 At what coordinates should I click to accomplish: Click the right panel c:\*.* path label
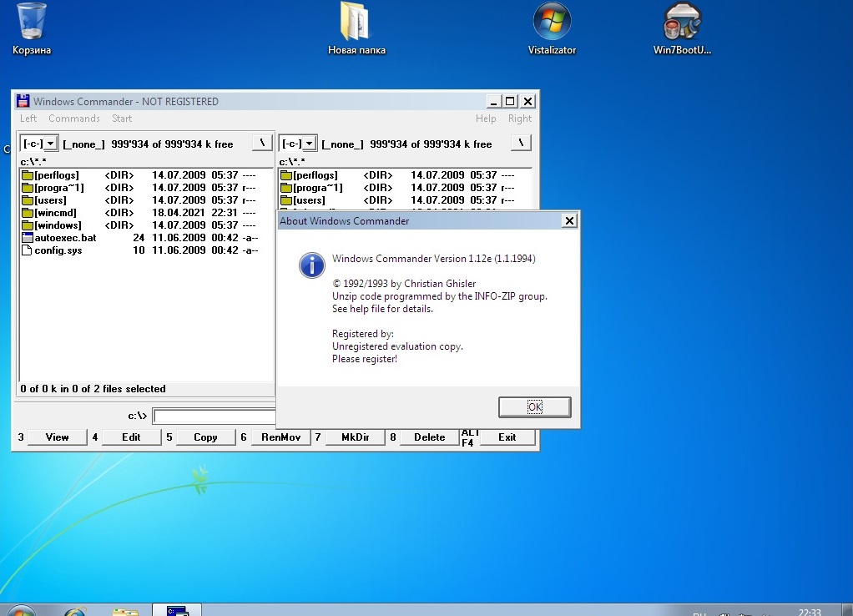292,162
